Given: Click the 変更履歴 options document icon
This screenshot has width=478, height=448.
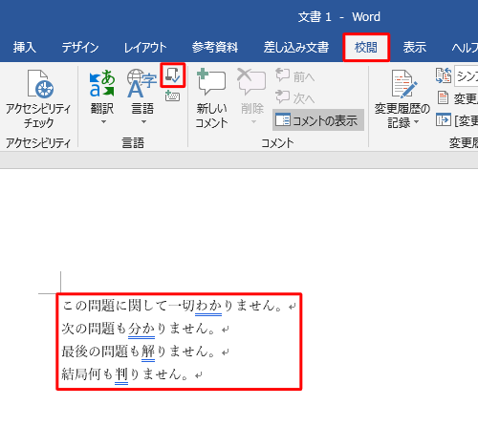Looking at the screenshot, I should [x=444, y=97].
